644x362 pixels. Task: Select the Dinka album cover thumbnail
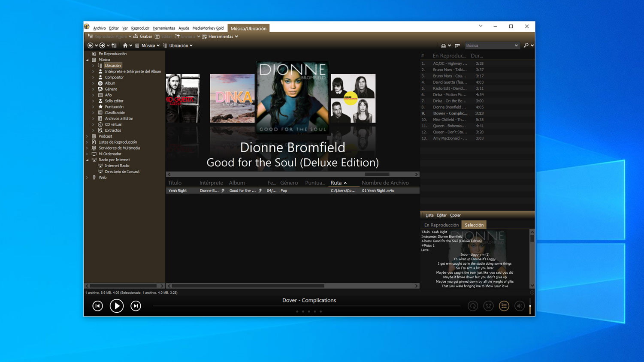[232, 98]
